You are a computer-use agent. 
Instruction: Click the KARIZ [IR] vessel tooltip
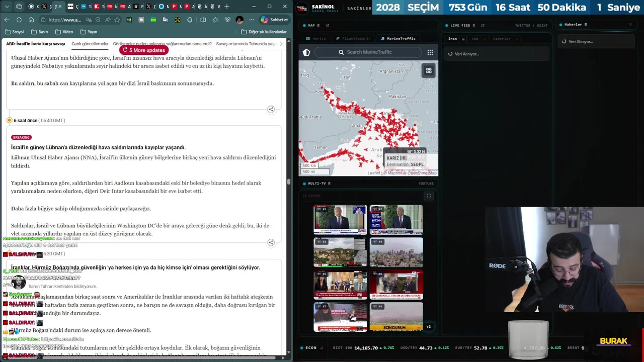[x=405, y=161]
